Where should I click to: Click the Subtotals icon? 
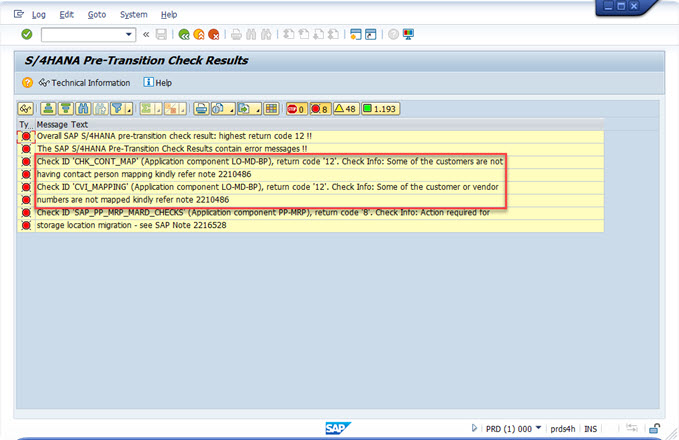pyautogui.click(x=171, y=109)
